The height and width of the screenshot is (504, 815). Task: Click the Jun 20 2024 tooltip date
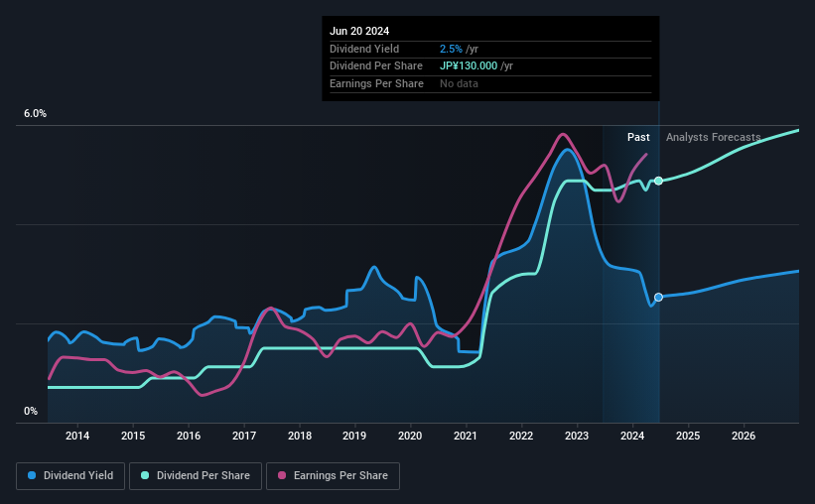point(359,31)
